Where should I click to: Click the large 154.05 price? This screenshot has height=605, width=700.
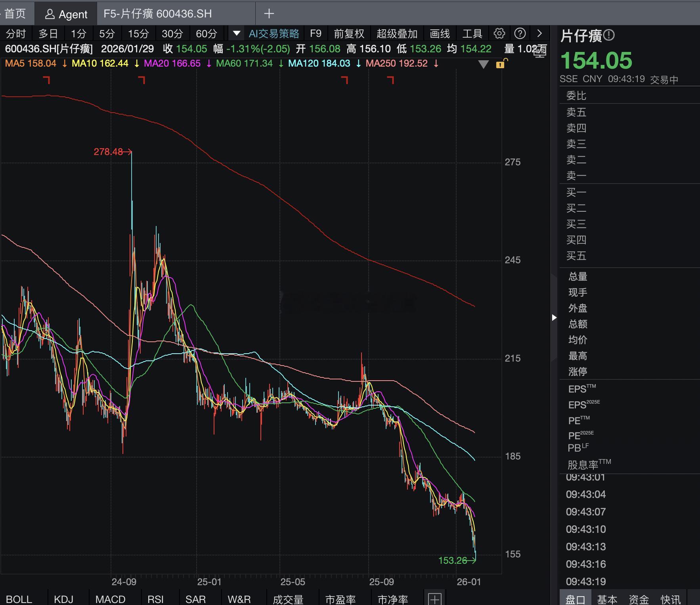(x=597, y=61)
